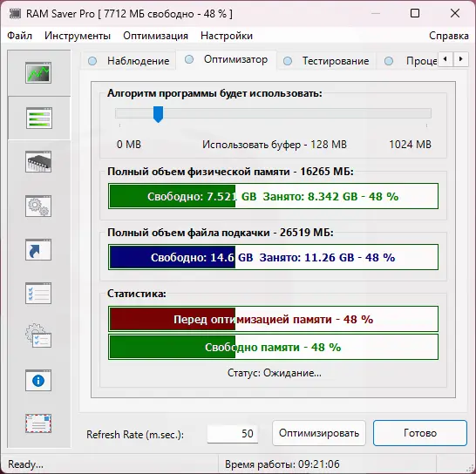Minimize the RAM Saver Pro window
The height and width of the screenshot is (474, 476).
[376, 13]
